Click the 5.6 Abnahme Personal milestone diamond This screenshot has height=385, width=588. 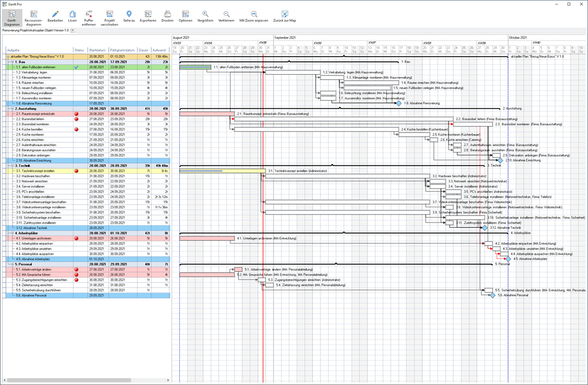click(492, 296)
